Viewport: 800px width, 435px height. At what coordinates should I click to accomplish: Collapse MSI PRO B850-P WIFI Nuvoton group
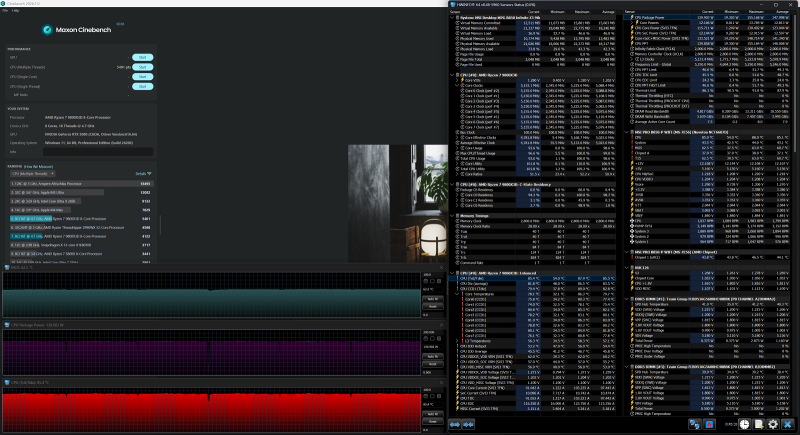coord(627,132)
